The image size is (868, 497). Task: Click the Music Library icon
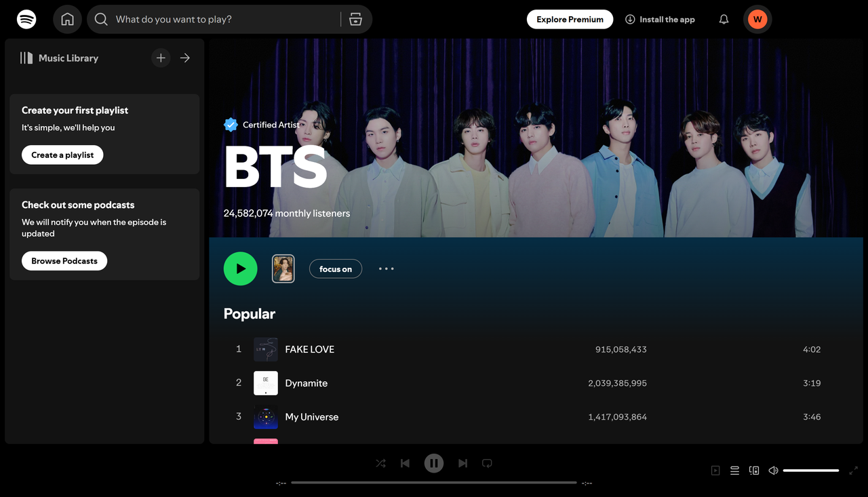(x=26, y=58)
